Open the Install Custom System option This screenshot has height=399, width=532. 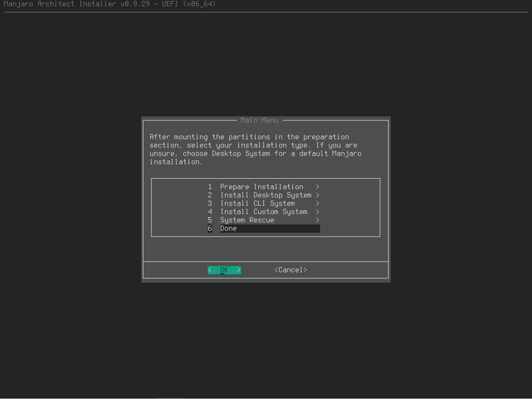(x=263, y=212)
